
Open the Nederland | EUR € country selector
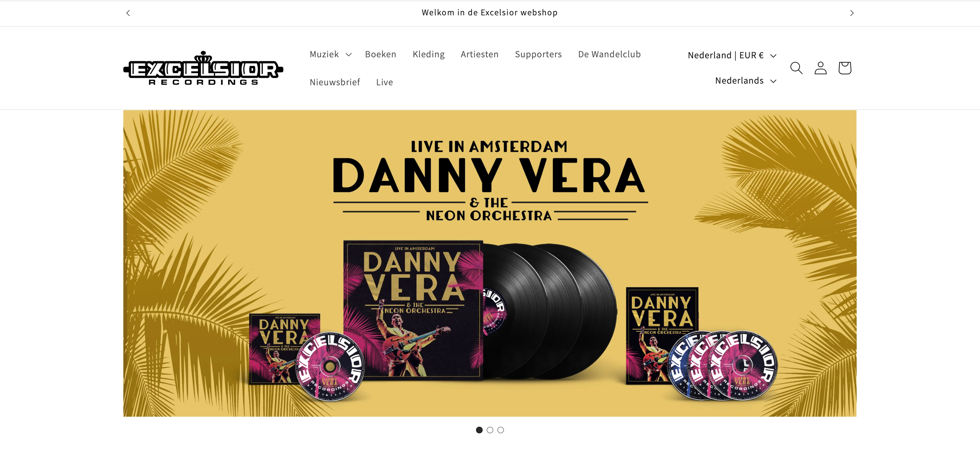click(732, 56)
